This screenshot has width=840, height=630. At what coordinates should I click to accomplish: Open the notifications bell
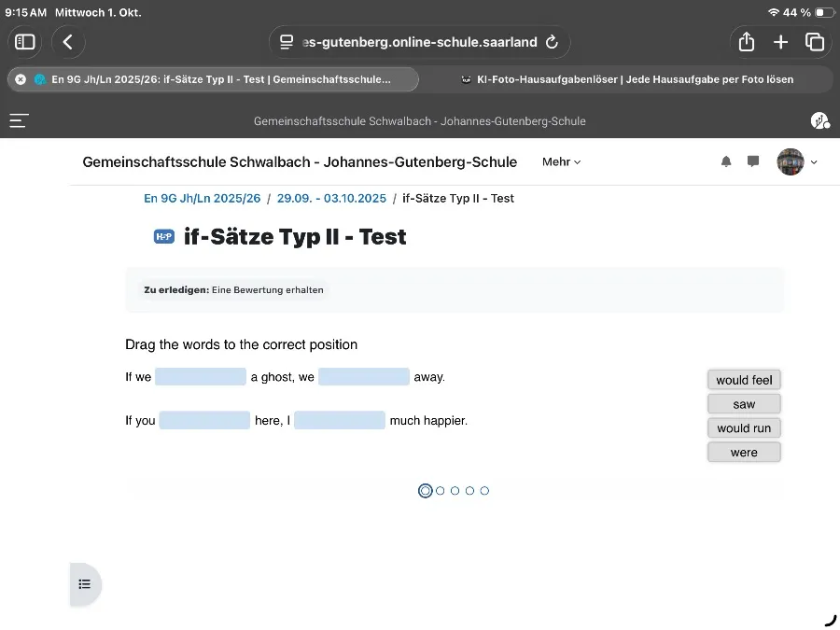pos(726,161)
